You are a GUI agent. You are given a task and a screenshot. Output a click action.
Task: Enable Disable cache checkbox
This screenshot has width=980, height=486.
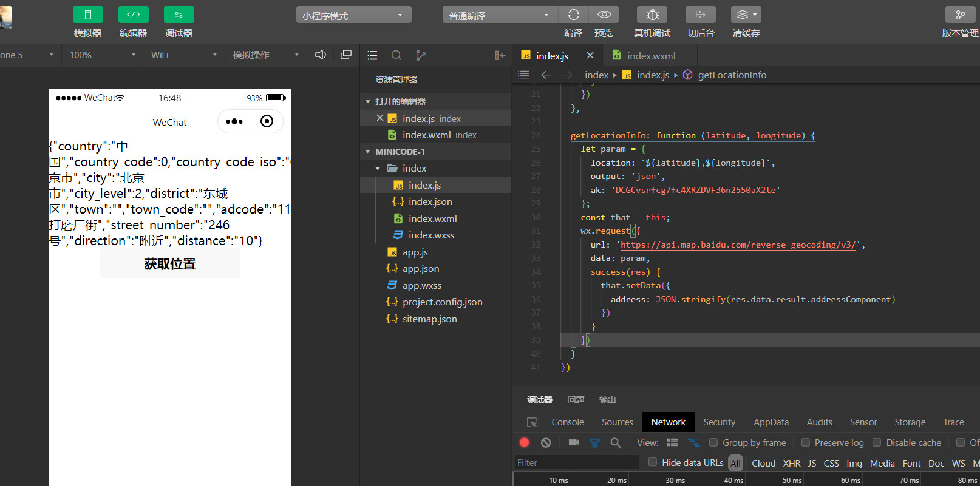coord(877,442)
